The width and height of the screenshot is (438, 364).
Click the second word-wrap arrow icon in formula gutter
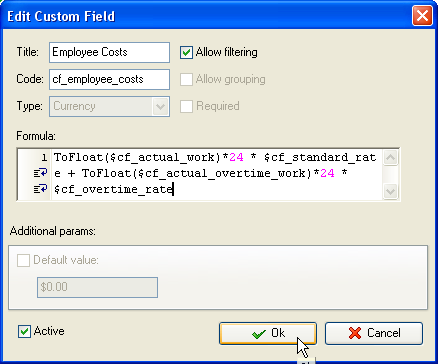point(40,189)
